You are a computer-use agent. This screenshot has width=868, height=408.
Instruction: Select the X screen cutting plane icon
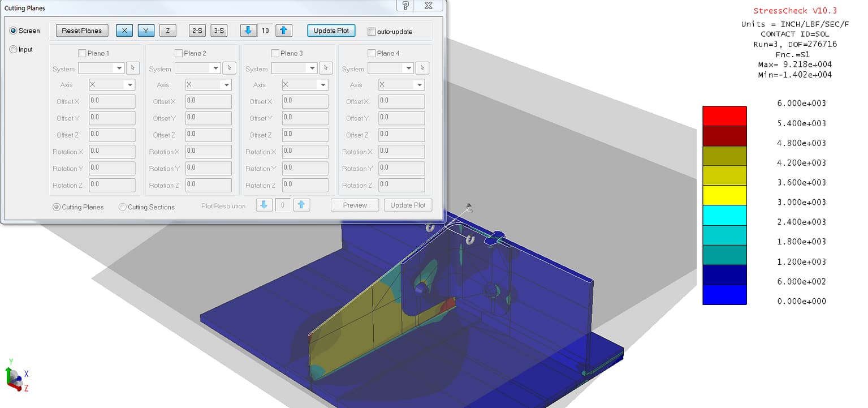coord(124,30)
